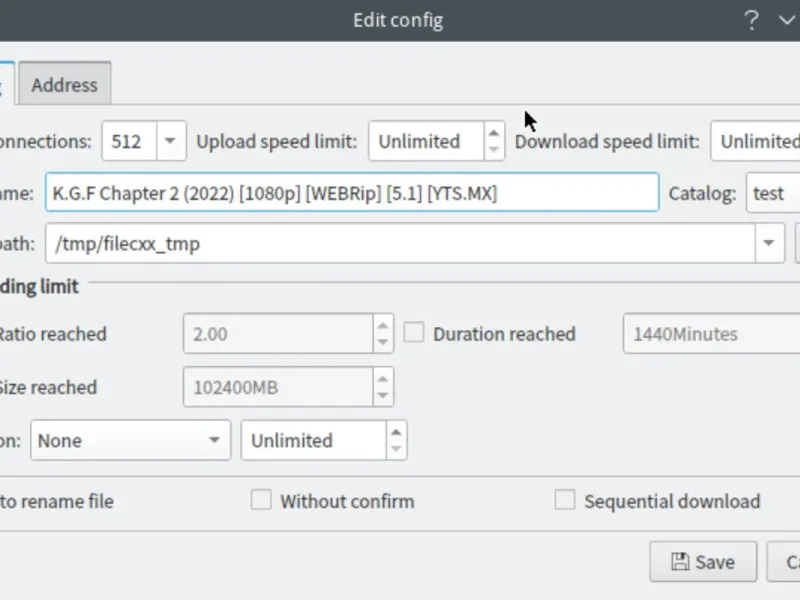Switch to the Address tab

tap(64, 85)
